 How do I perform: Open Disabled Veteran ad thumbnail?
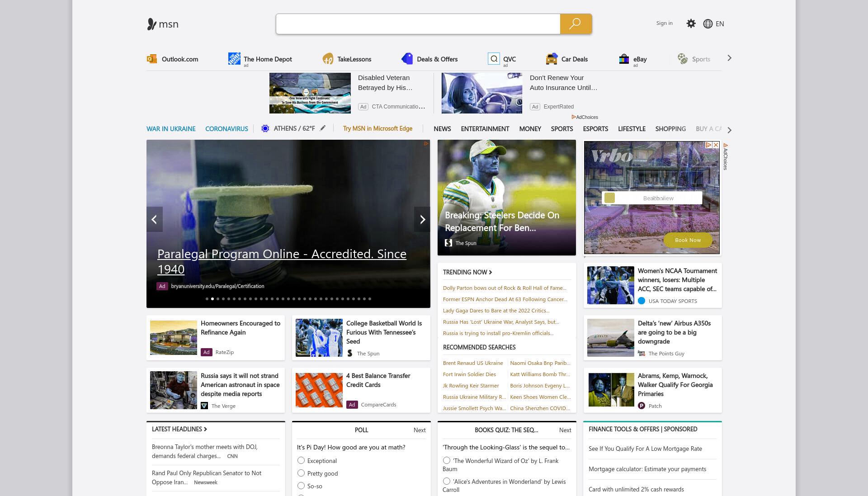(x=310, y=93)
